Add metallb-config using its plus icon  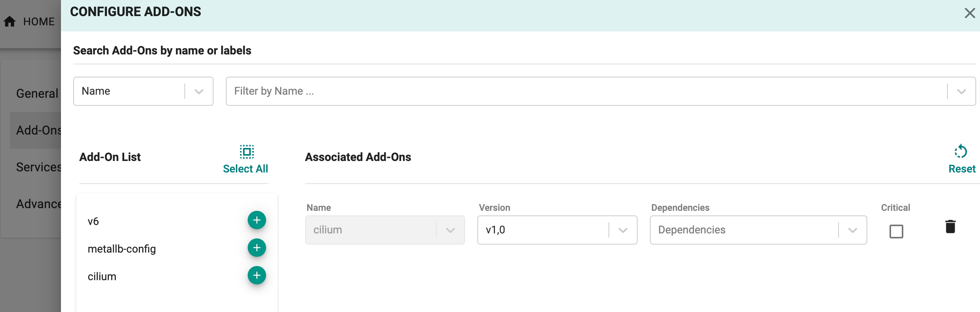(257, 248)
